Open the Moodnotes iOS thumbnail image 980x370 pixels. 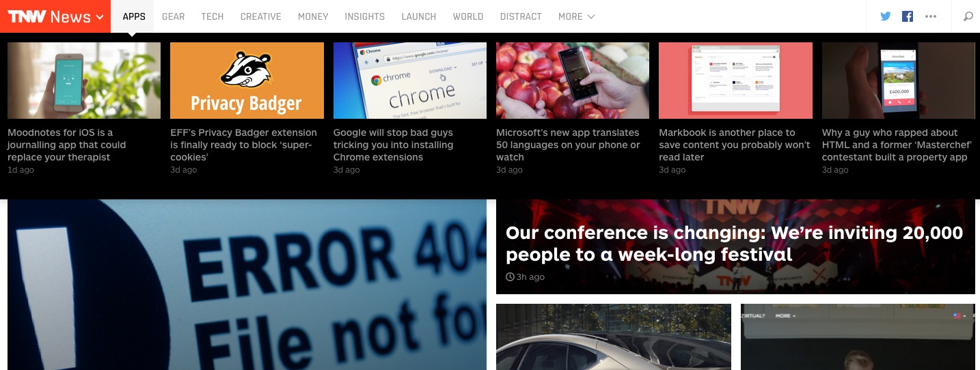point(84,81)
